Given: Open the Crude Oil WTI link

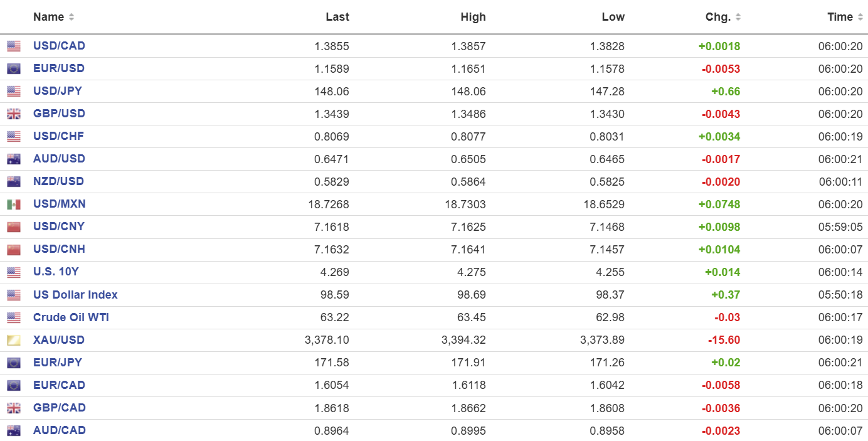Looking at the screenshot, I should pos(71,317).
